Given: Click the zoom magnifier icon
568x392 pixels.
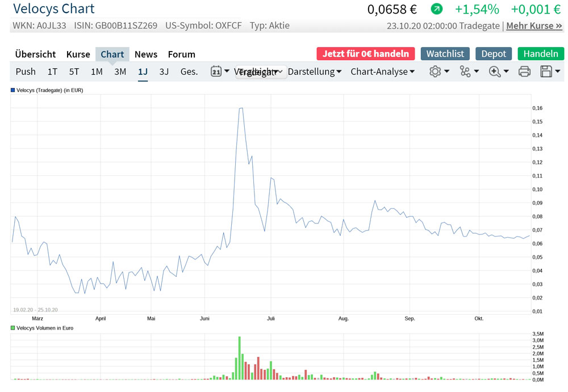Looking at the screenshot, I should [x=495, y=71].
